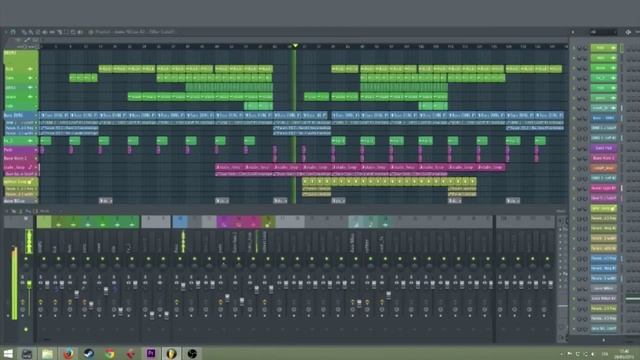Mute the Bass Pad channel in Channel rack
The width and height of the screenshot is (640, 360).
[574, 148]
